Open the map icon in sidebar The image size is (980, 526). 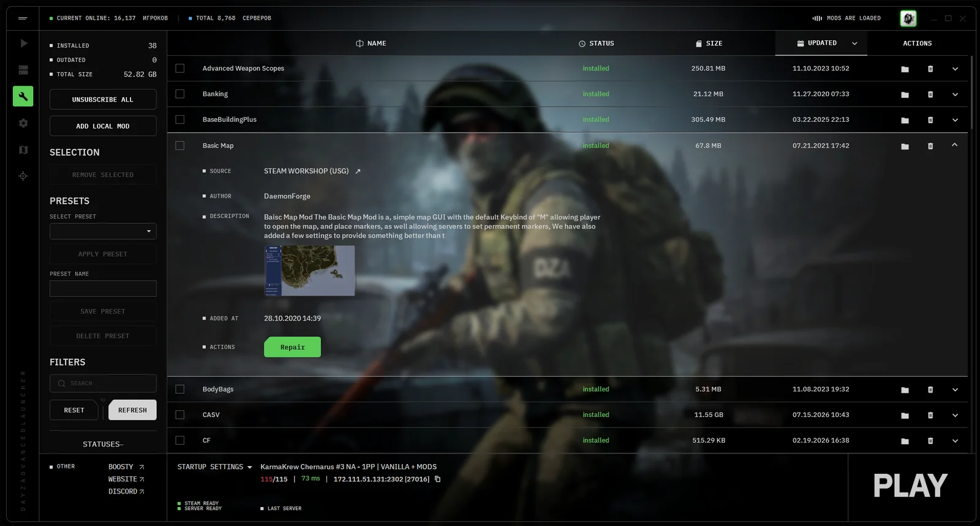pos(23,149)
